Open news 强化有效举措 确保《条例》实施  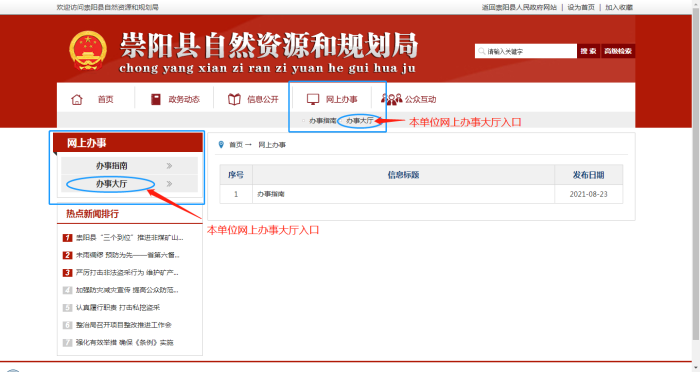tap(125, 343)
